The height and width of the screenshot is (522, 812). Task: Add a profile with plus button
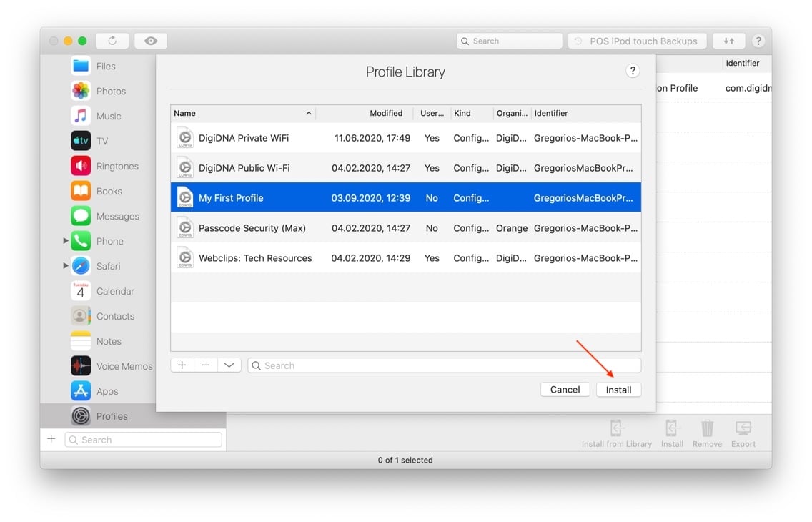click(182, 365)
